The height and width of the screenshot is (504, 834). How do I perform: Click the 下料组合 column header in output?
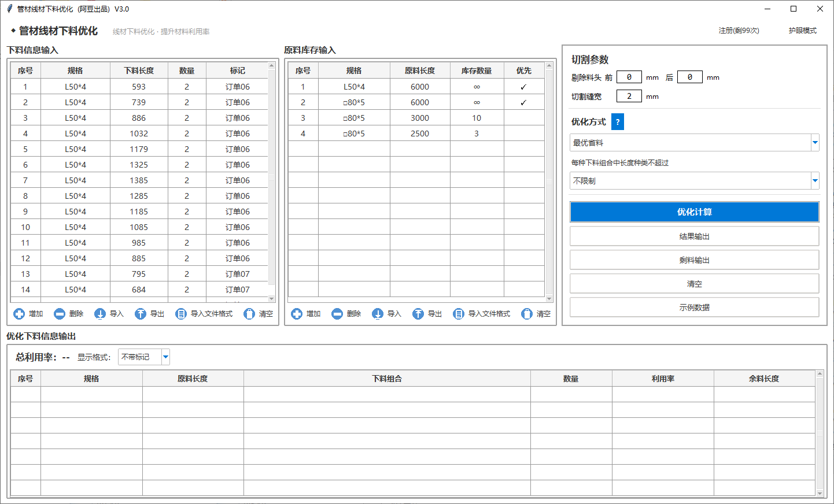(x=387, y=379)
